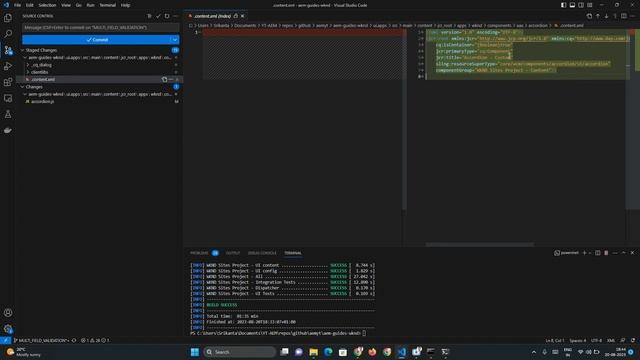Switch to the Problems panel tab
This screenshot has width=640, height=360.
pyautogui.click(x=199, y=253)
